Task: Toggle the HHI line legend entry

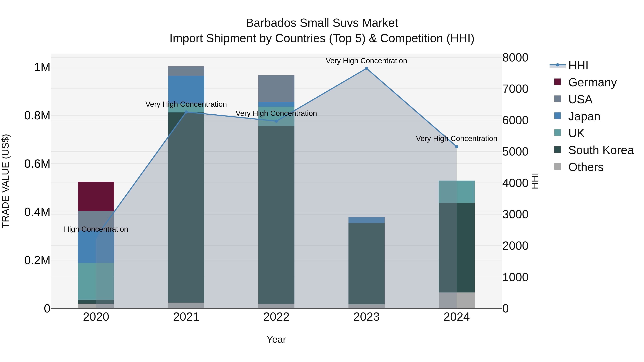Action: coord(569,65)
